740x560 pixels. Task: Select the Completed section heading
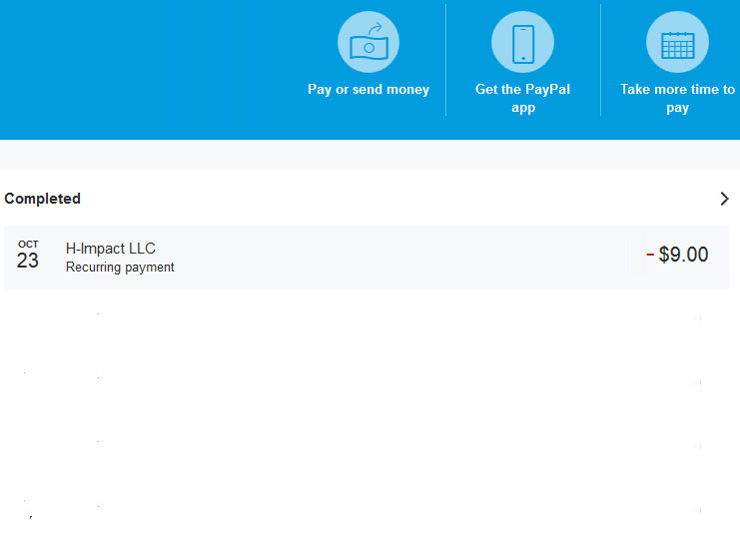point(43,199)
